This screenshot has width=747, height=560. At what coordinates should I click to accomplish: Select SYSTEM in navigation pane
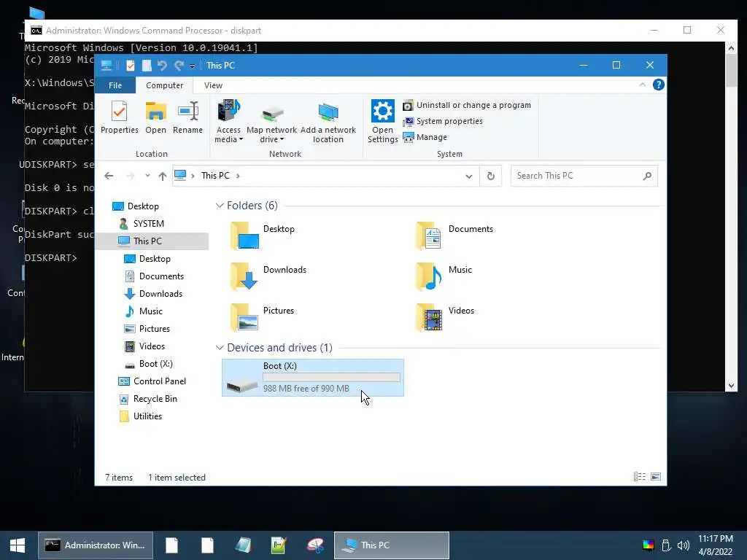[x=148, y=224]
